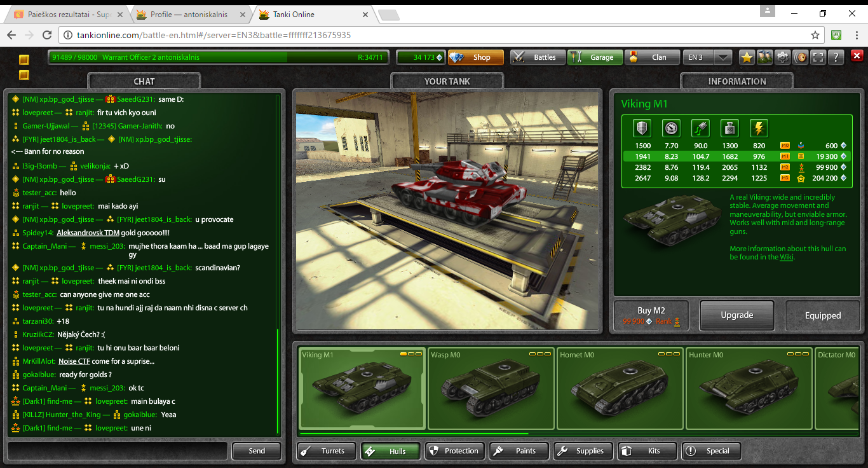Click username MrKillAlot in chat

pos(39,361)
